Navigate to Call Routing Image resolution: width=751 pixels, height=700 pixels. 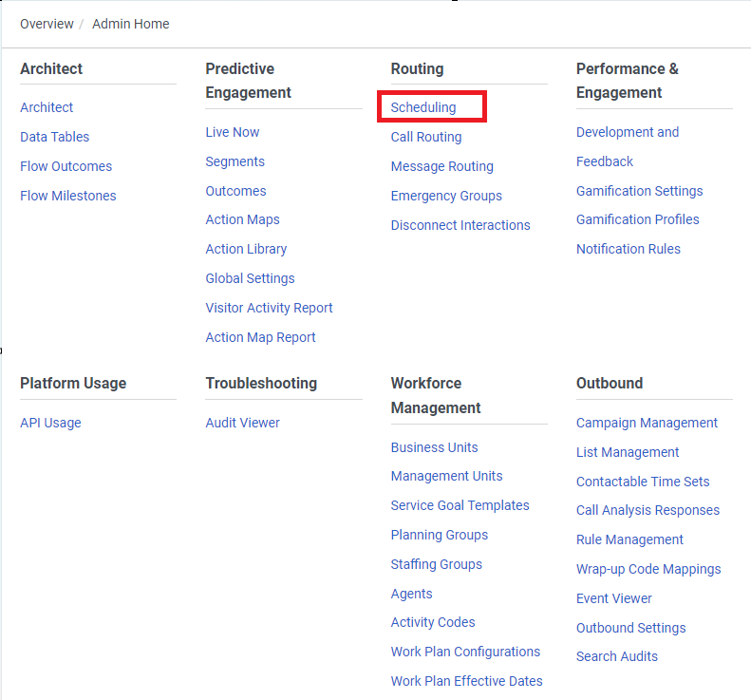(x=426, y=137)
